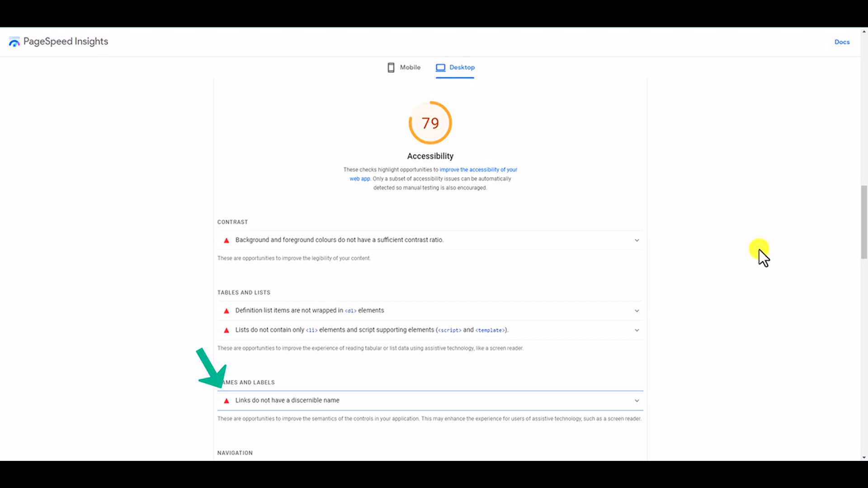Expand the Lists do not contain audit chevron

(x=637, y=330)
